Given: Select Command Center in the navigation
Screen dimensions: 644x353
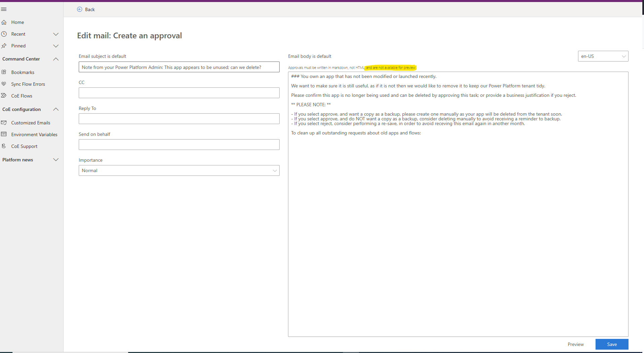Looking at the screenshot, I should (x=21, y=58).
